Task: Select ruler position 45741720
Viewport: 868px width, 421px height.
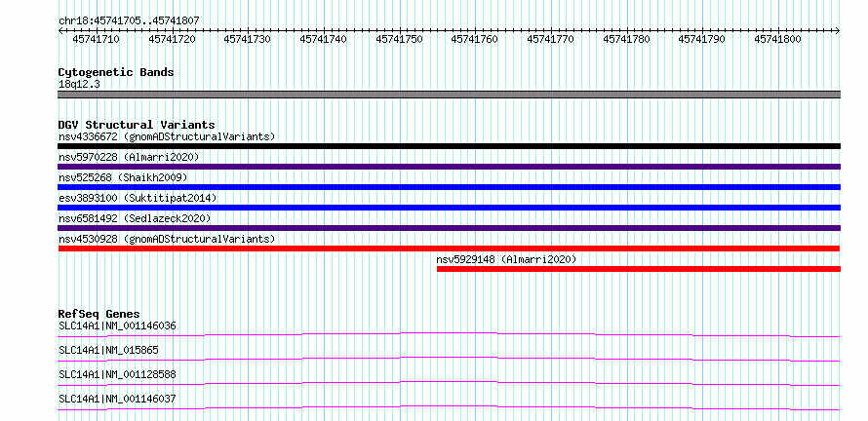Action: [x=173, y=39]
